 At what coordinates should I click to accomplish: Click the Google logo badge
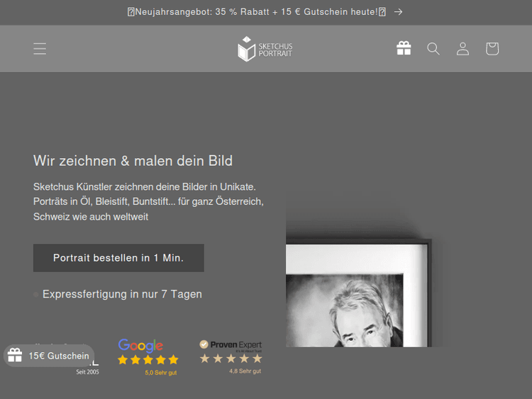pos(140,346)
